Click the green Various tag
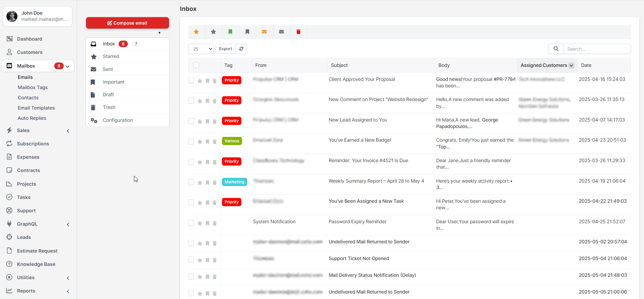The width and height of the screenshot is (644, 299). (x=232, y=141)
